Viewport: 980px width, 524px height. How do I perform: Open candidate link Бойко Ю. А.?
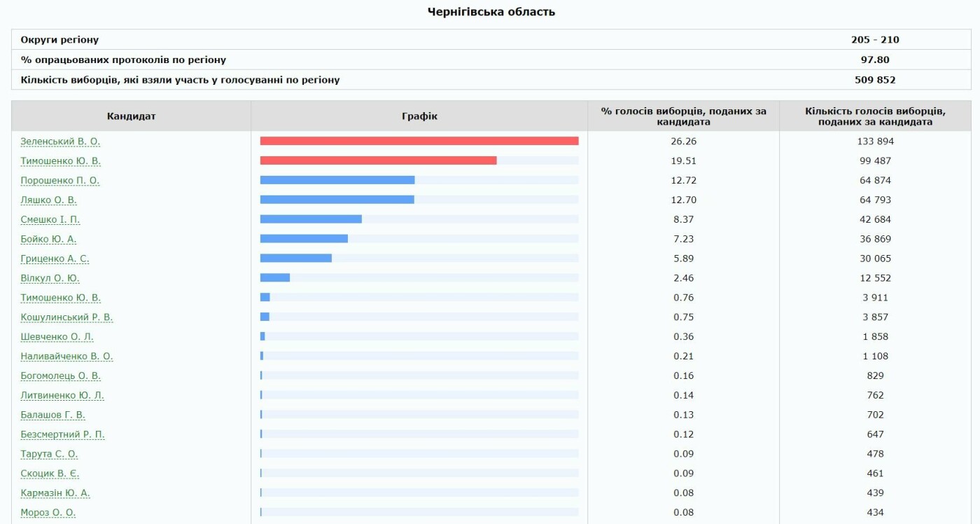click(48, 240)
